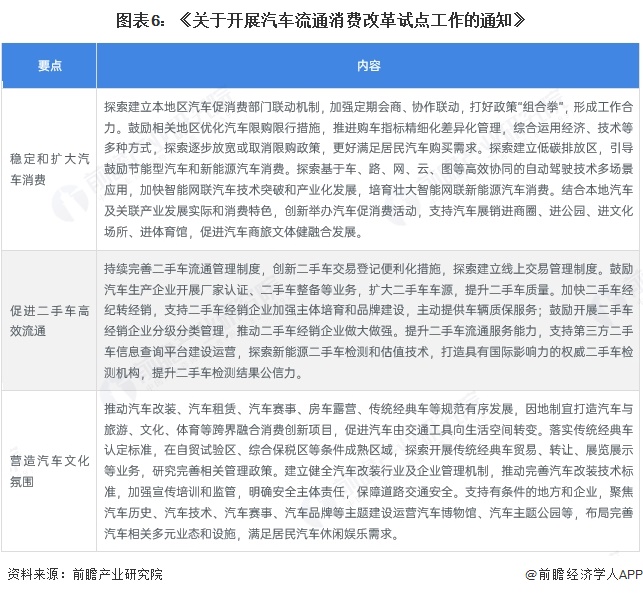Click the source note 资料来源：前瞻产业研究院
This screenshot has width=643, height=595.
coord(85,574)
